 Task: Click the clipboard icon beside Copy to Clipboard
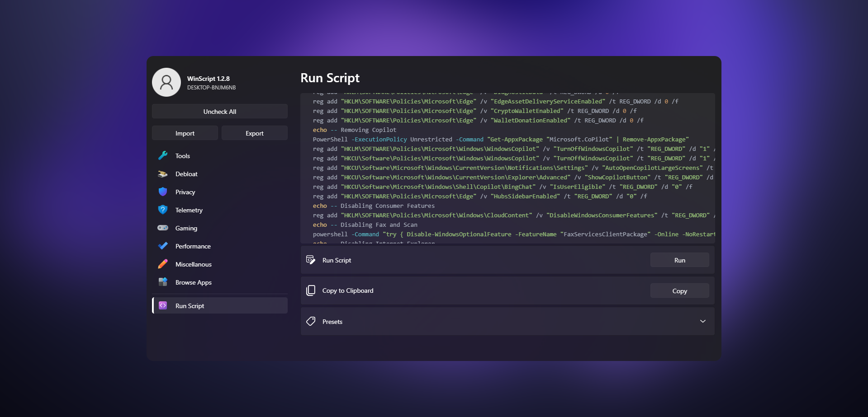(x=311, y=290)
